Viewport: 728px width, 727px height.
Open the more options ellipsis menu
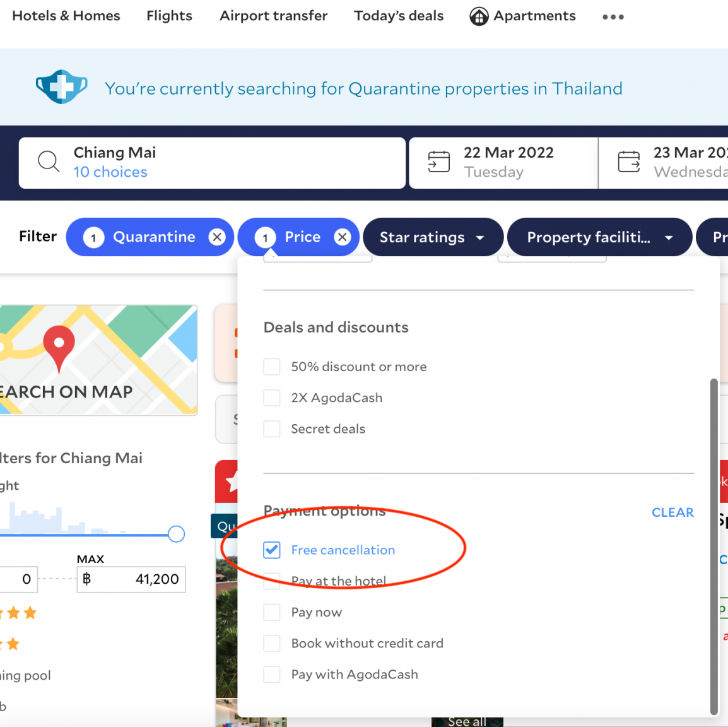coord(613,16)
